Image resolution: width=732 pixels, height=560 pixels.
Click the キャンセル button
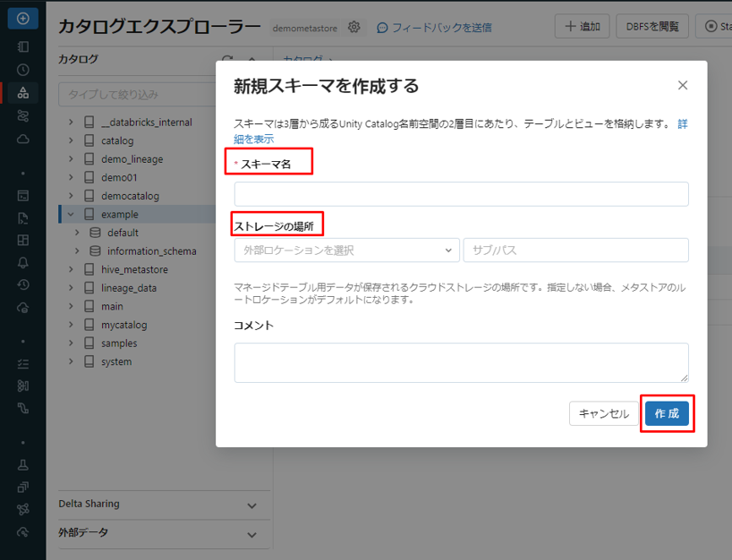tap(603, 413)
